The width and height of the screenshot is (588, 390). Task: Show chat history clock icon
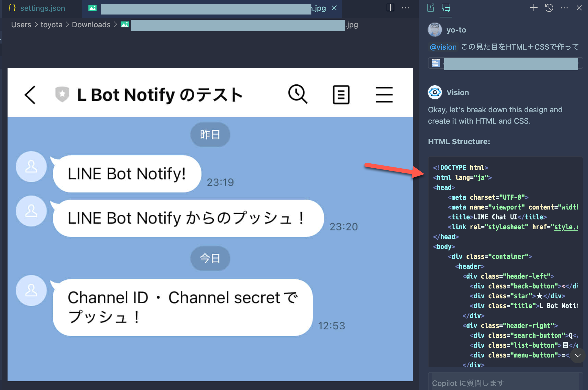[549, 8]
